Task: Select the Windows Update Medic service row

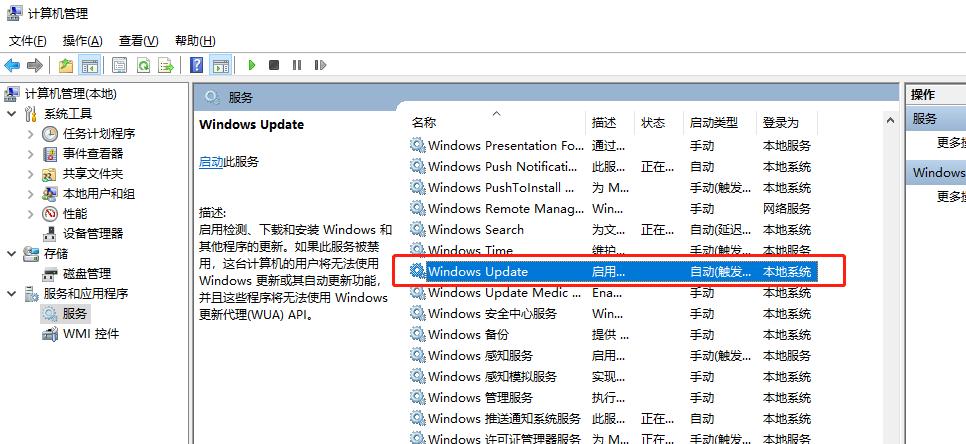Action: click(x=614, y=293)
